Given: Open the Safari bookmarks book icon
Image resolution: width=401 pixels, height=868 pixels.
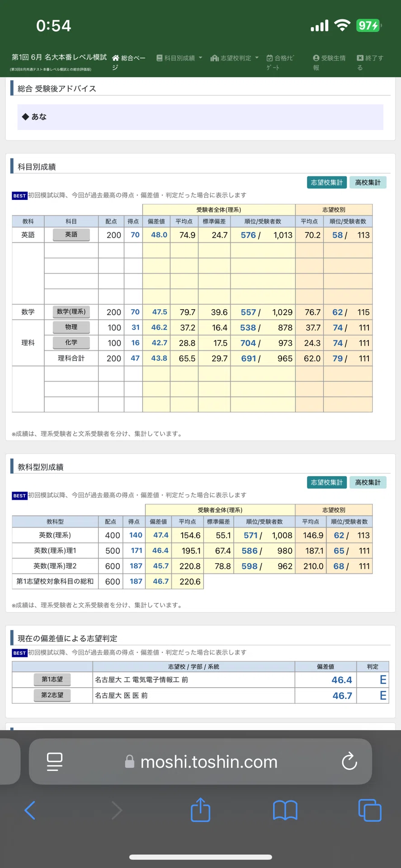Looking at the screenshot, I should (285, 810).
